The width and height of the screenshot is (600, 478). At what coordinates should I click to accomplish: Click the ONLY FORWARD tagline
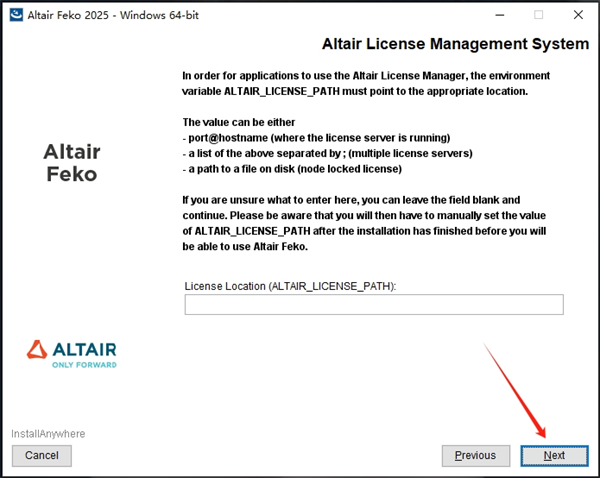(84, 365)
